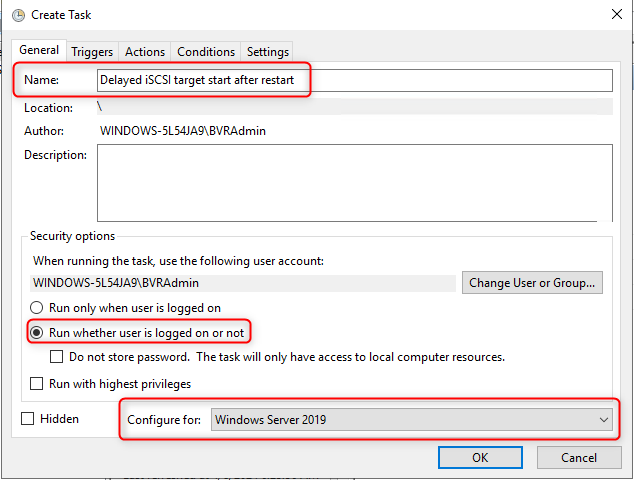Show the Settings tab
The height and width of the screenshot is (480, 634).
[267, 52]
